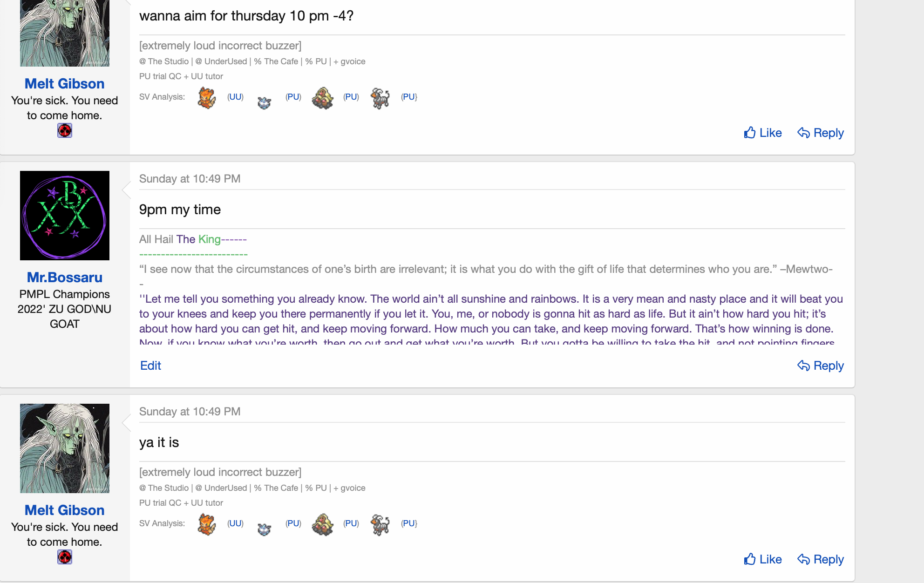Open Melt Gibson's username in bottom post

click(x=65, y=510)
